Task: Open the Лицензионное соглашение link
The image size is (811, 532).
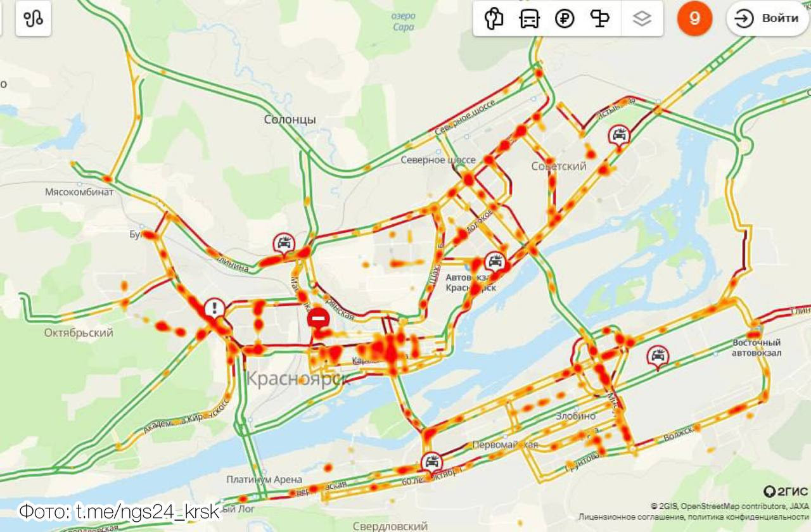Action: click(630, 517)
